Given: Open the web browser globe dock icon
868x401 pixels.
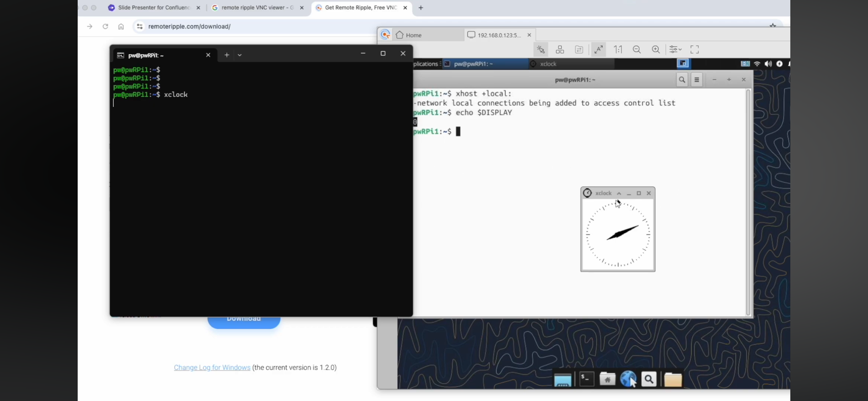Looking at the screenshot, I should point(627,379).
